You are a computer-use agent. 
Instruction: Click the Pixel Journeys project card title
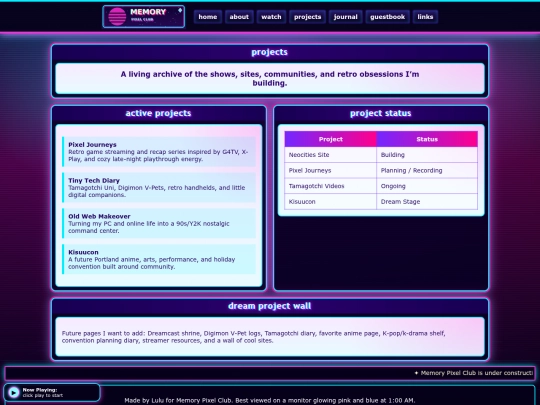coord(92,145)
